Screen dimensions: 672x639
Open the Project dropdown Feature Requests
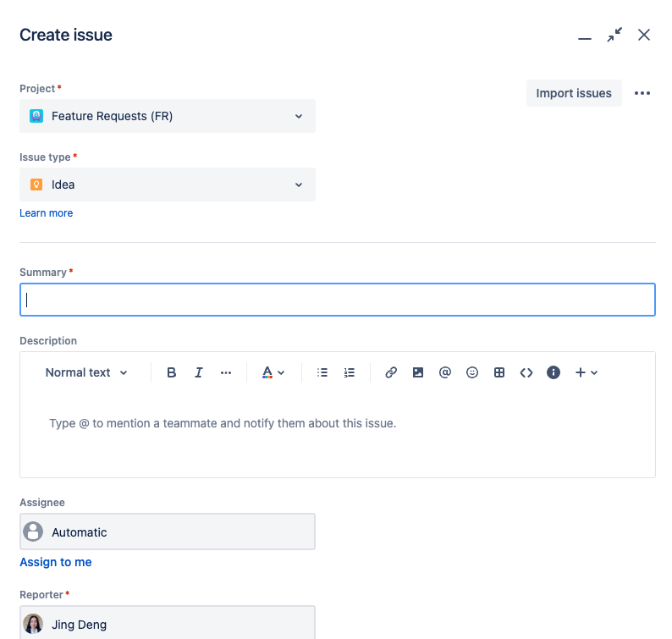click(168, 116)
